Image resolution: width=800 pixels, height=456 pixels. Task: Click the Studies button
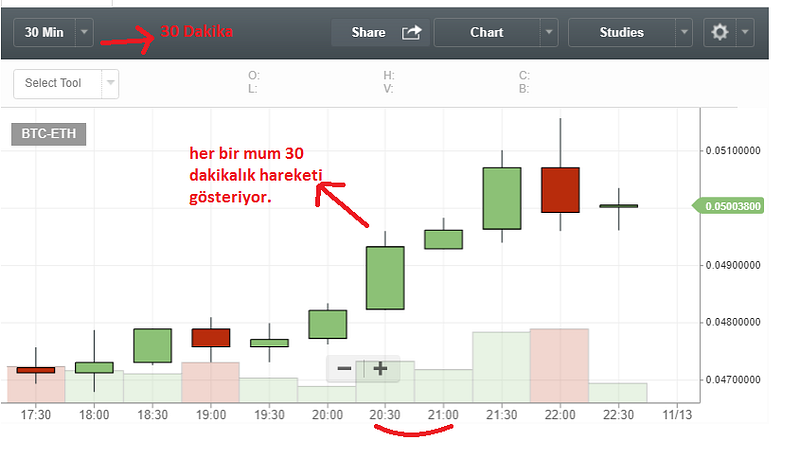pyautogui.click(x=621, y=32)
